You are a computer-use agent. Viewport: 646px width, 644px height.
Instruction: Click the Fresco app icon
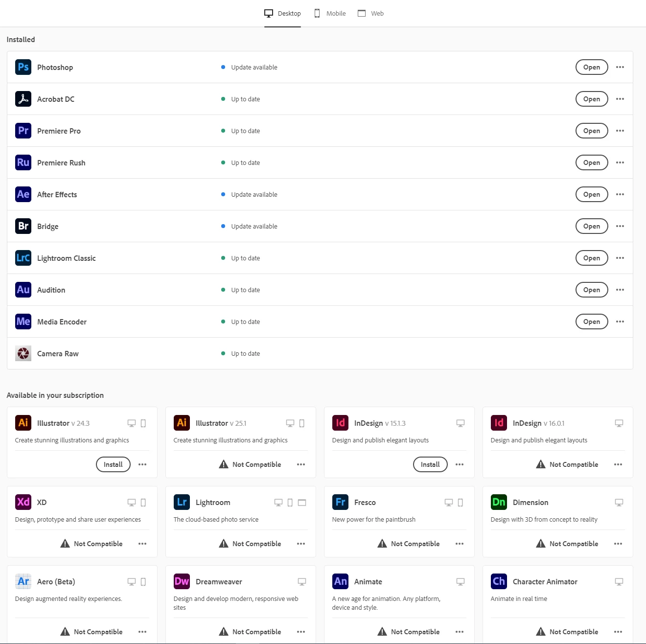(x=340, y=502)
